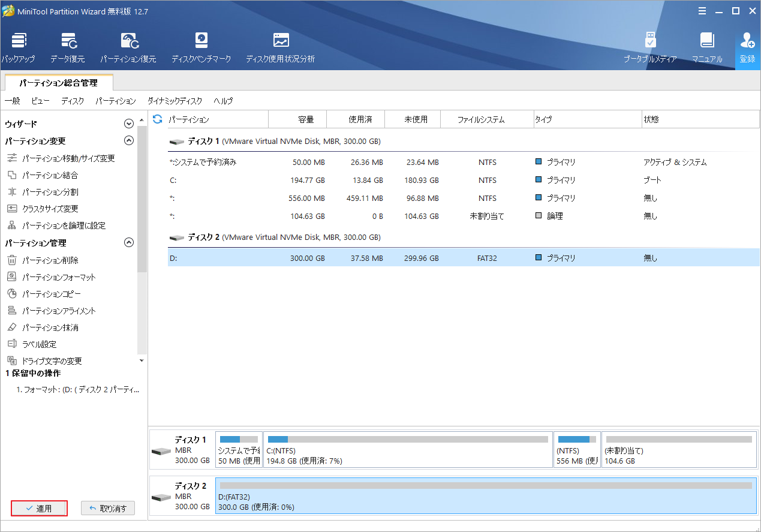
Task: Select ドライブ文字の変更 option
Action: click(44, 361)
